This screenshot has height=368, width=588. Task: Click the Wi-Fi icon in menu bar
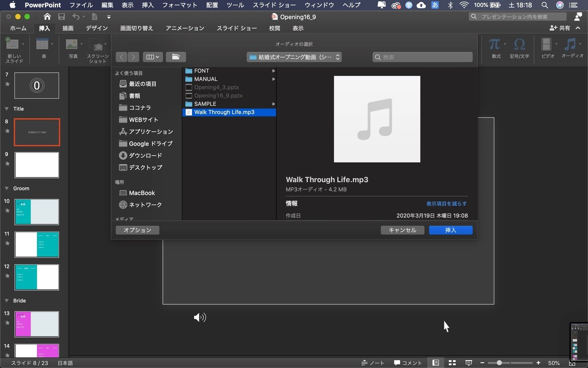(464, 5)
